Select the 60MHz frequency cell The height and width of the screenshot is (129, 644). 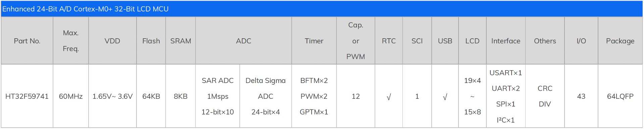coord(71,96)
